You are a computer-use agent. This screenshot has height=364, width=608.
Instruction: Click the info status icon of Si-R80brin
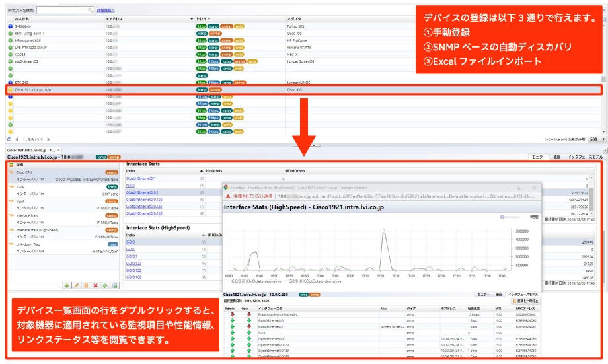coord(10,26)
